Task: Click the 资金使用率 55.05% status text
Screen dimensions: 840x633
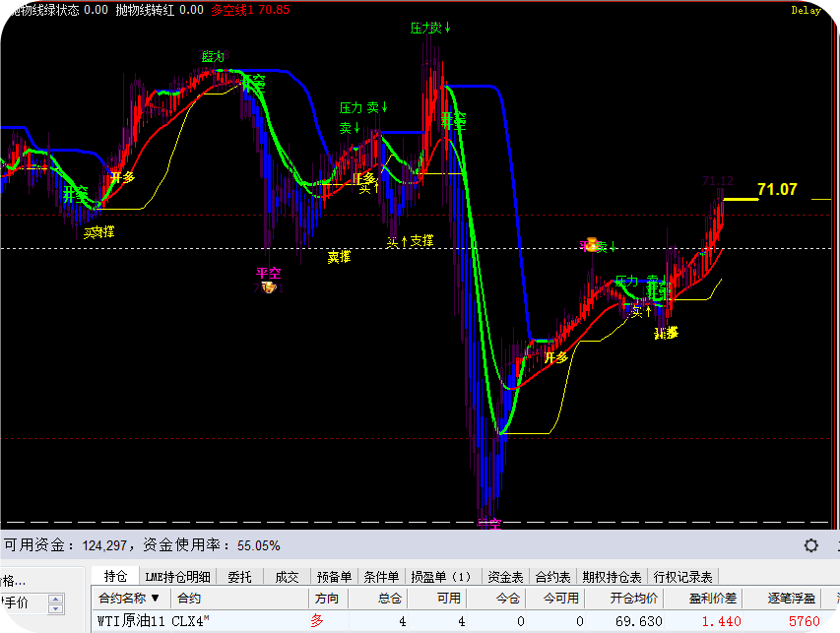Action: tap(212, 545)
